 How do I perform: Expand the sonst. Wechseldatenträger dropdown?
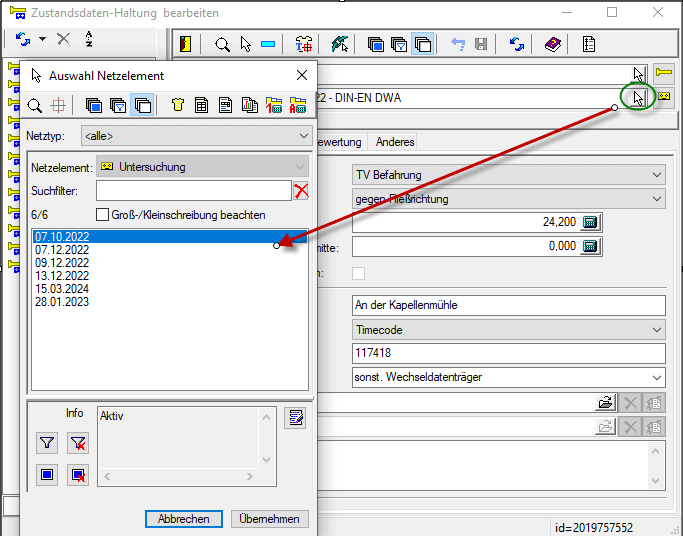[x=656, y=377]
